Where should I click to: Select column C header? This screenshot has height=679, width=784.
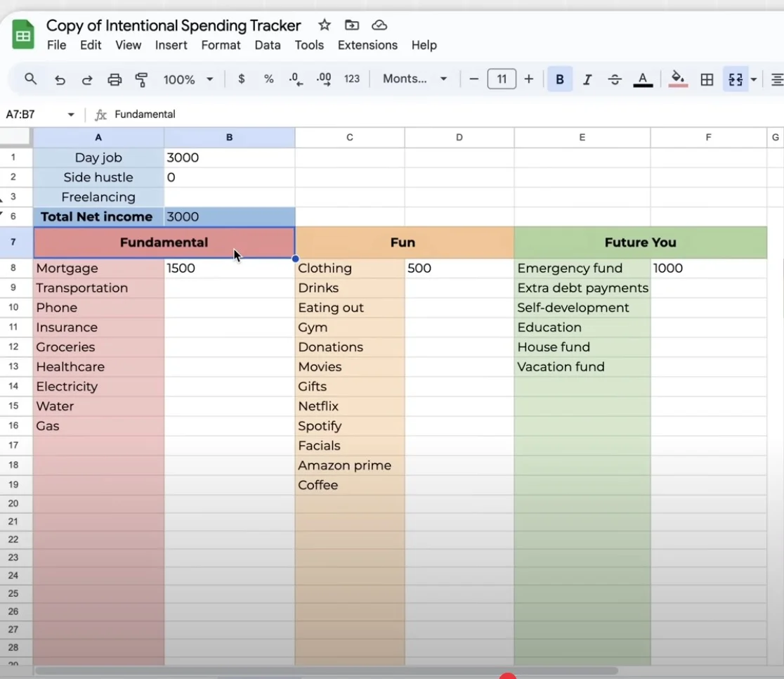350,137
